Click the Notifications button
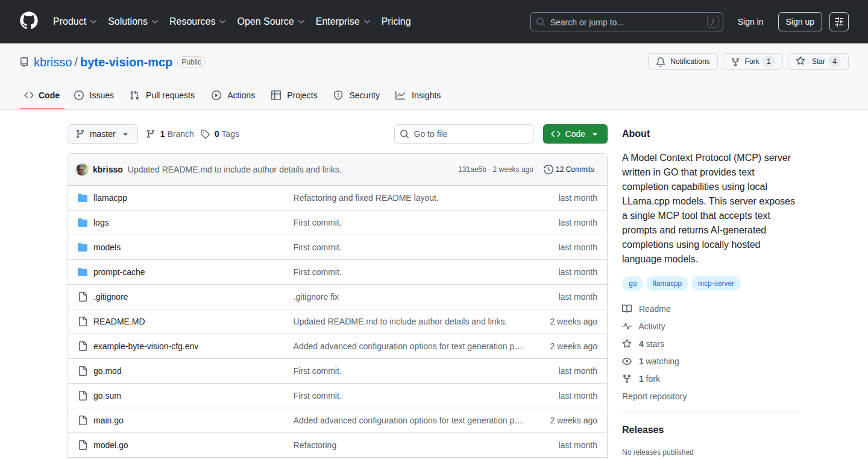Viewport: 868px width, 459px height. pos(683,62)
